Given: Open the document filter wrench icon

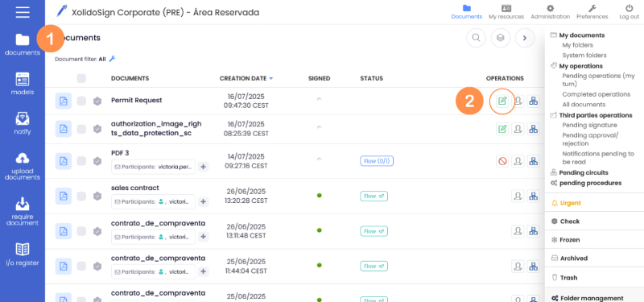Looking at the screenshot, I should [x=112, y=59].
